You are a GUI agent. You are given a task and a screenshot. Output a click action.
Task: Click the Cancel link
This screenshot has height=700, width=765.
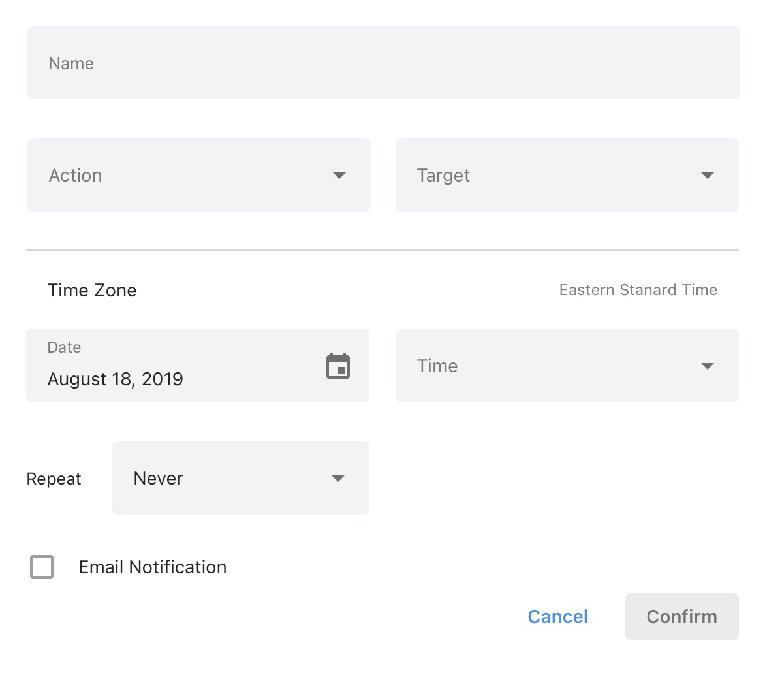(557, 616)
